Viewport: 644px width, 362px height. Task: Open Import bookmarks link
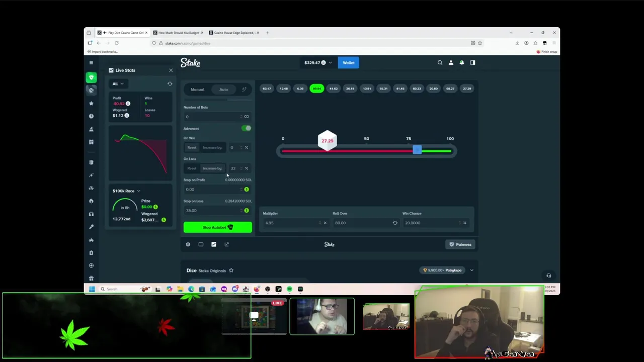103,52
